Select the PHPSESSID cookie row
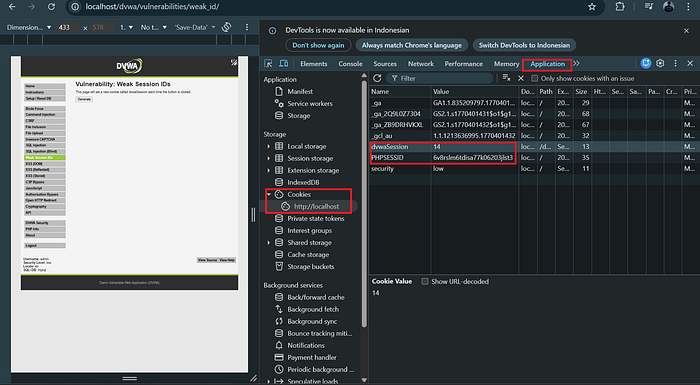 click(534, 157)
